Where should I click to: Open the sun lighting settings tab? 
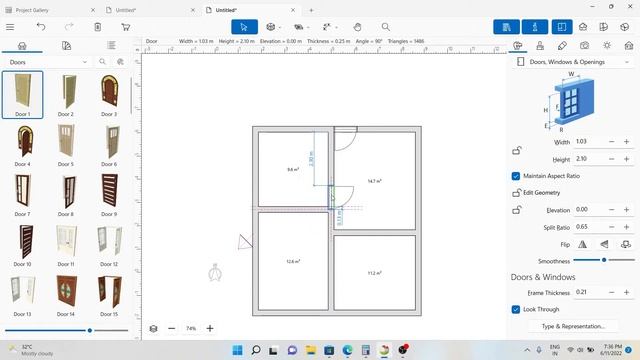(607, 45)
